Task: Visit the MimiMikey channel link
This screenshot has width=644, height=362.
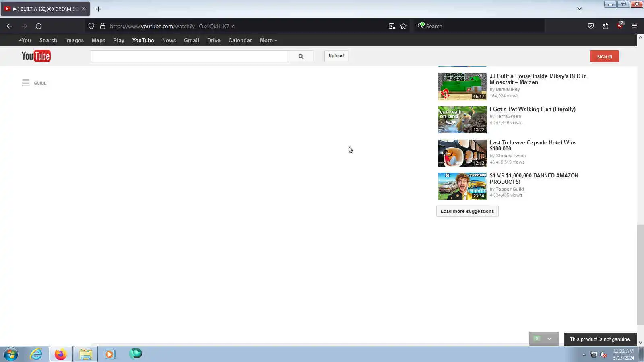Action: tap(508, 89)
